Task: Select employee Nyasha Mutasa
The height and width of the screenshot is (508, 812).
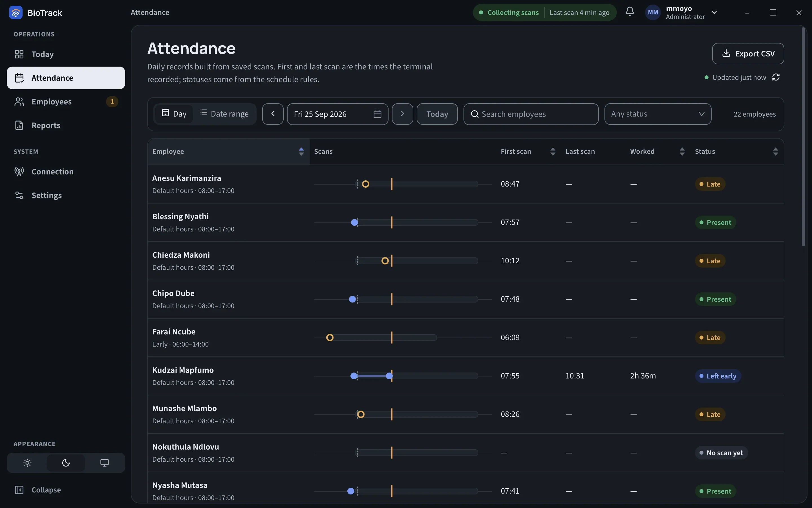Action: 180,485
